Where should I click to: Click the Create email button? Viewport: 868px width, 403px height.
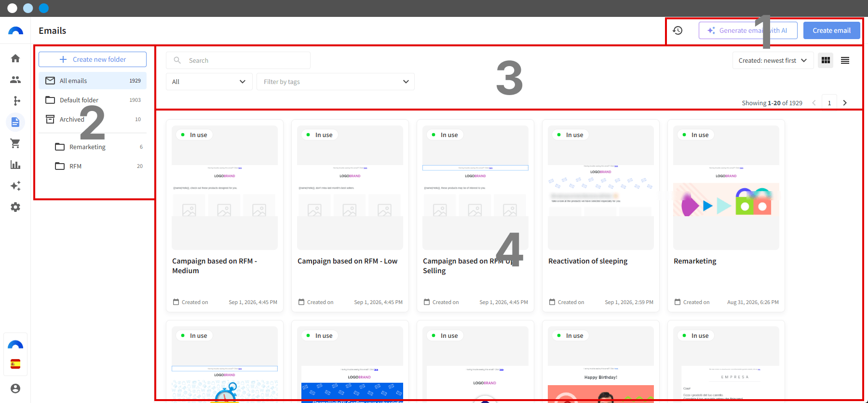pyautogui.click(x=832, y=30)
